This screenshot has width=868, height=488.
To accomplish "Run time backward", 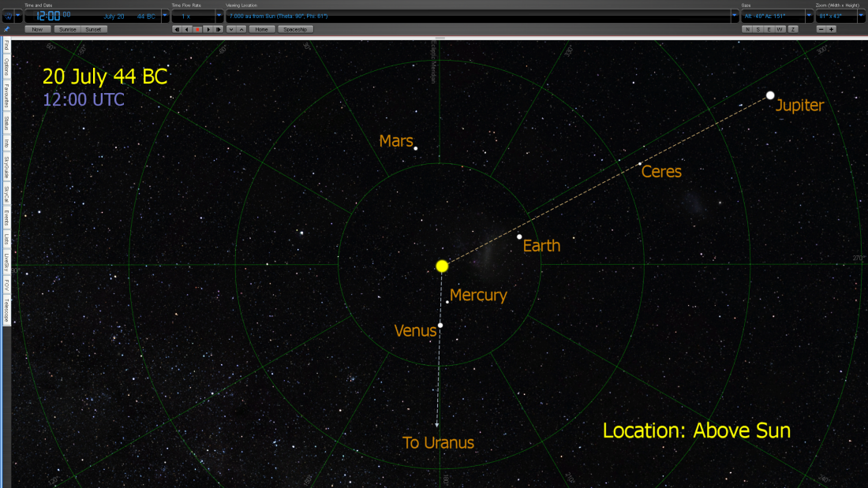I will pyautogui.click(x=187, y=29).
